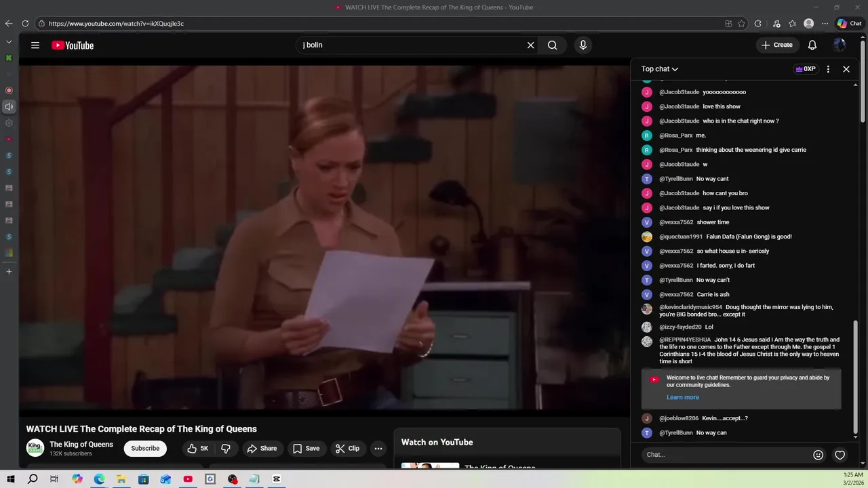
Task: Click the video title text
Action: click(141, 429)
